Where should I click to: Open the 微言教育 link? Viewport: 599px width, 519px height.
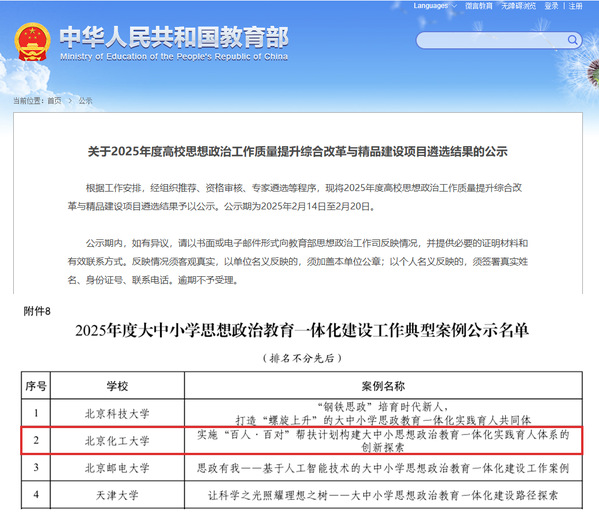pos(479,6)
